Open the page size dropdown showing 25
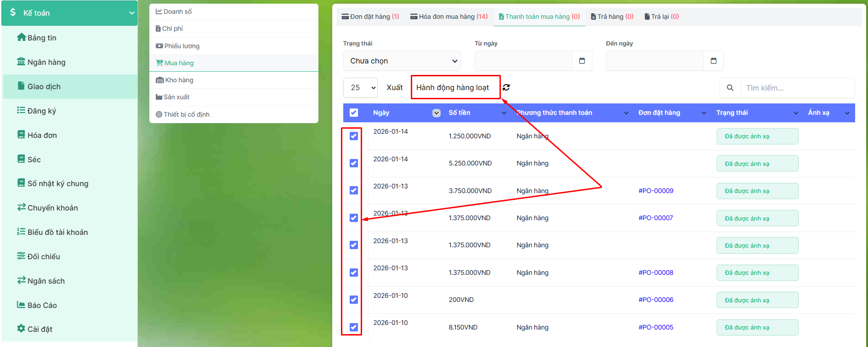The width and height of the screenshot is (868, 347). 360,87
